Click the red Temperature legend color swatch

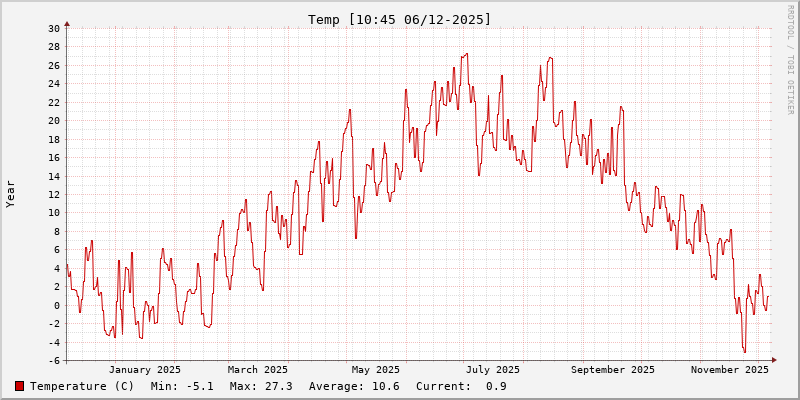20,386
